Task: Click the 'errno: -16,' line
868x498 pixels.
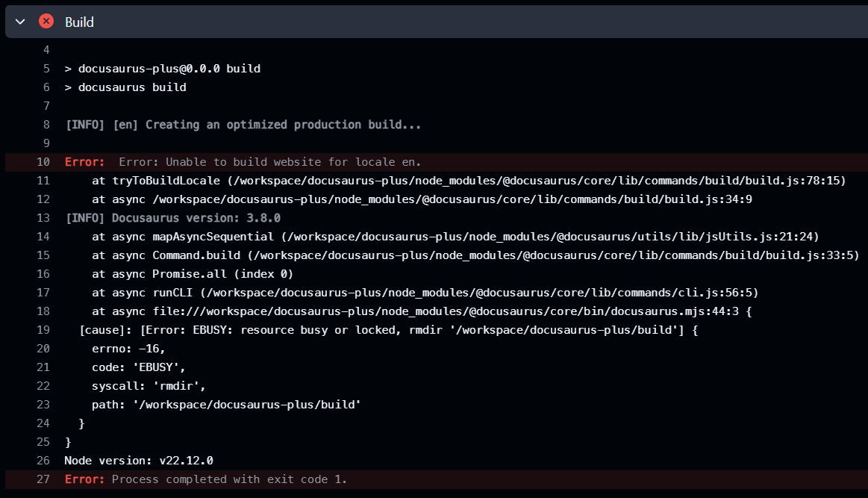Action: pyautogui.click(x=128, y=349)
